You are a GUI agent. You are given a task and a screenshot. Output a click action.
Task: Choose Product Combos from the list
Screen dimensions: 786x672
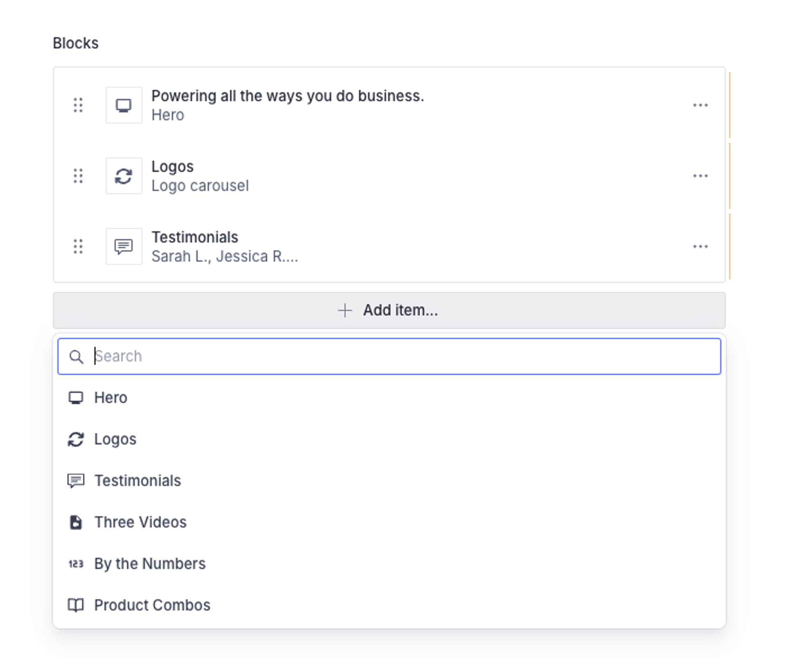click(x=152, y=605)
